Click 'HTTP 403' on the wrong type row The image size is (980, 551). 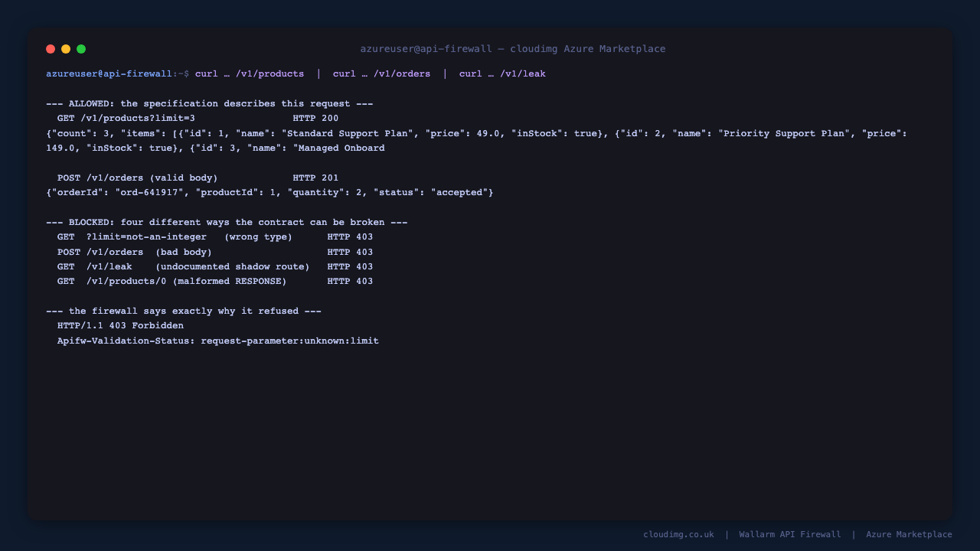point(350,237)
